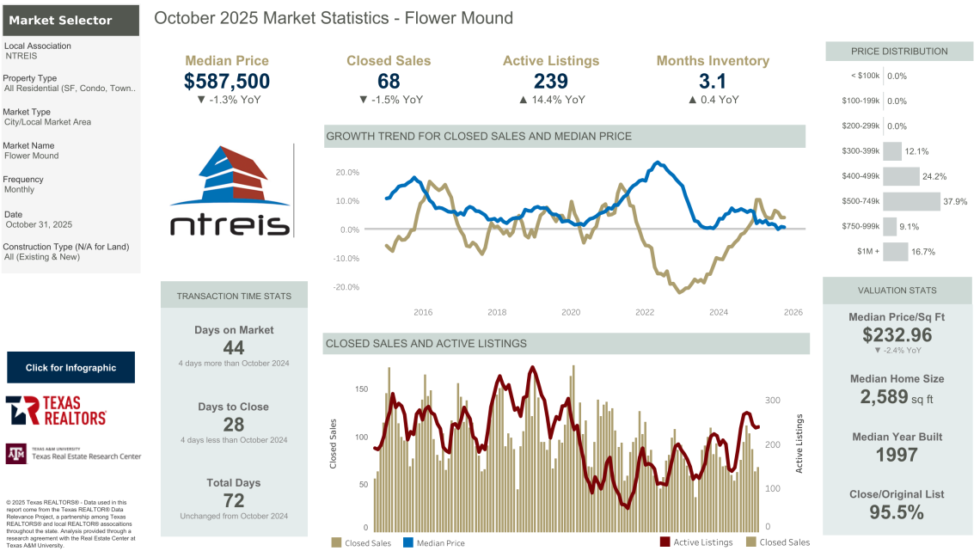The height and width of the screenshot is (551, 980).
Task: Select the $1M+ price distribution bar
Action: [895, 252]
